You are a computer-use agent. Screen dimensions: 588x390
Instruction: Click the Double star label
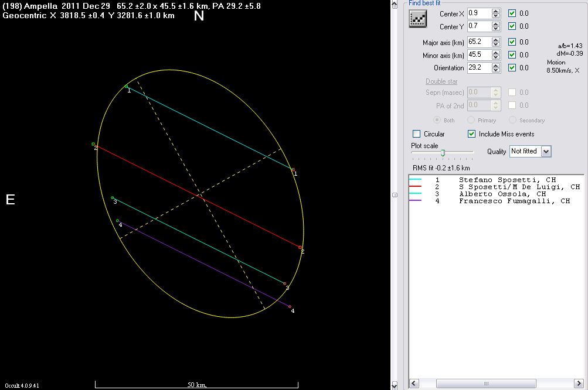click(441, 81)
